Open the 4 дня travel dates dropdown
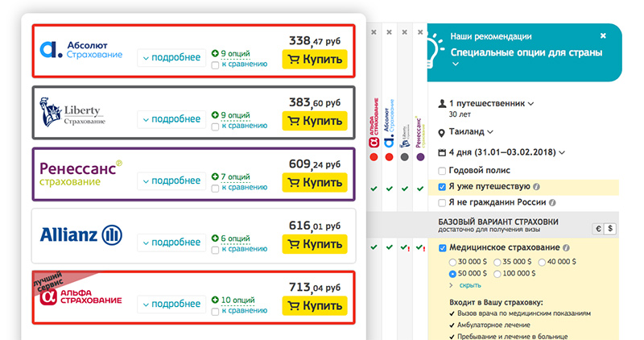Screen dimensions: 644x340 tap(507, 152)
